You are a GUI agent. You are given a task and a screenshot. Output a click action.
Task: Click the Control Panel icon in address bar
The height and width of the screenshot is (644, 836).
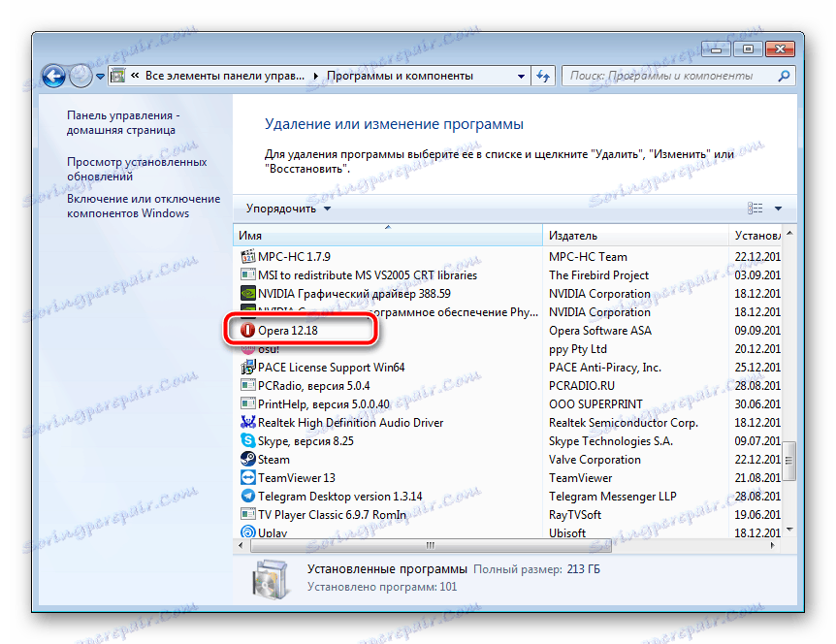[x=117, y=77]
